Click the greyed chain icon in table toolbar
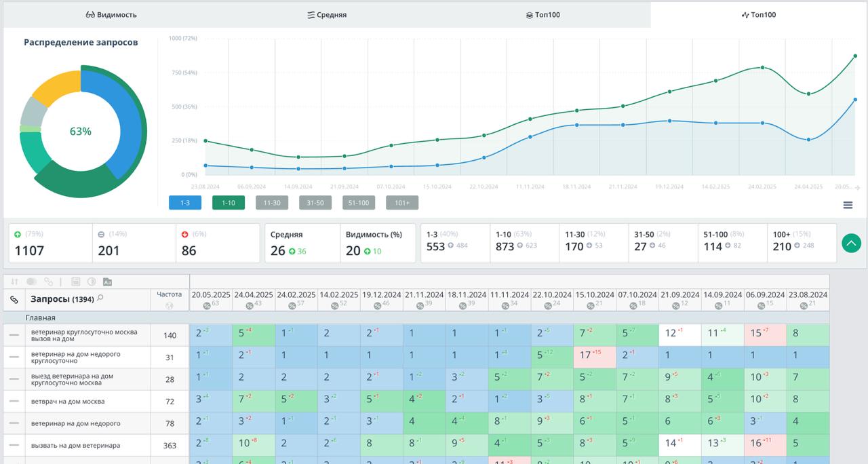The height and width of the screenshot is (464, 868). 49,282
